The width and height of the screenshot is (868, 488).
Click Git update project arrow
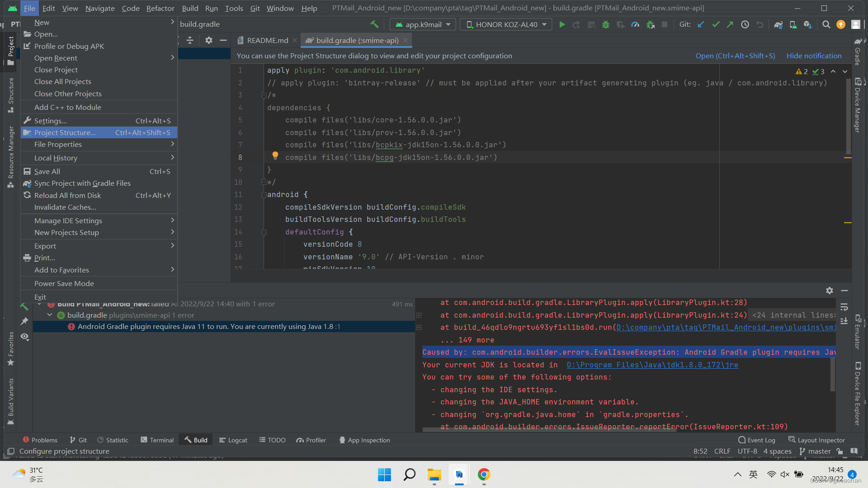click(701, 24)
